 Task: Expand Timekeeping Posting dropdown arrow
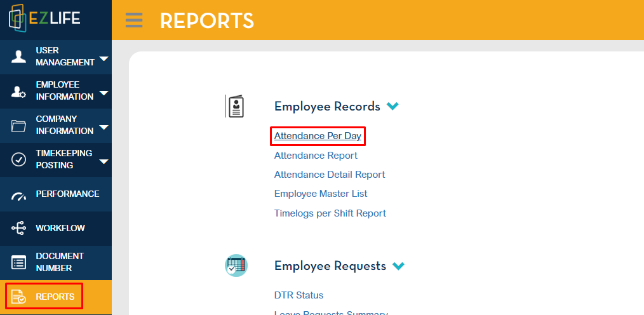pyautogui.click(x=104, y=161)
